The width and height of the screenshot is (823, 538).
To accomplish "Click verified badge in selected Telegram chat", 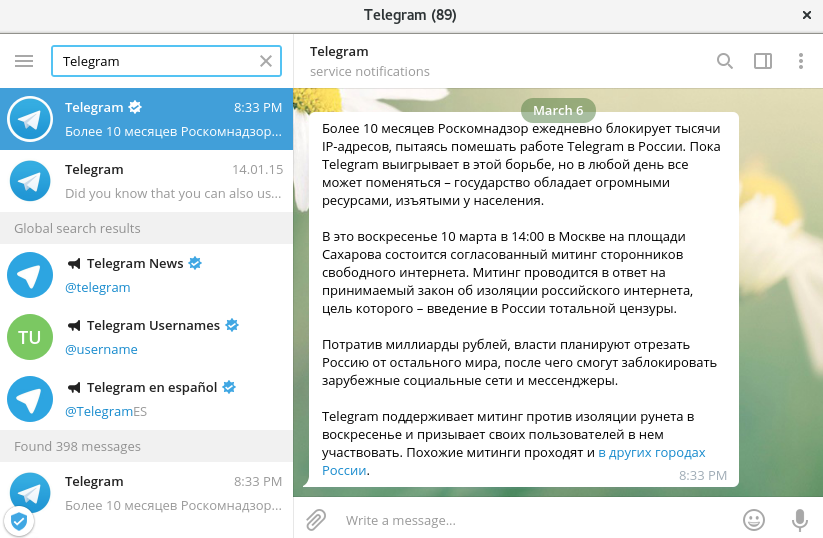I will point(135,108).
